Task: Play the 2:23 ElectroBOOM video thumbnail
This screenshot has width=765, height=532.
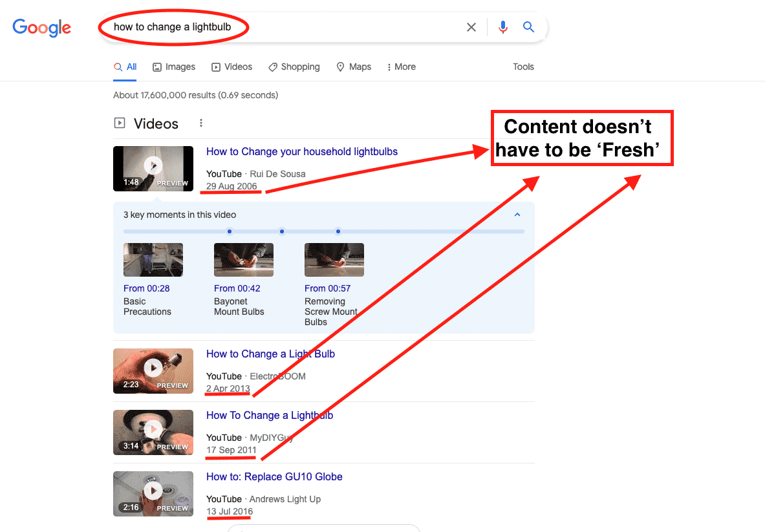Action: click(153, 371)
